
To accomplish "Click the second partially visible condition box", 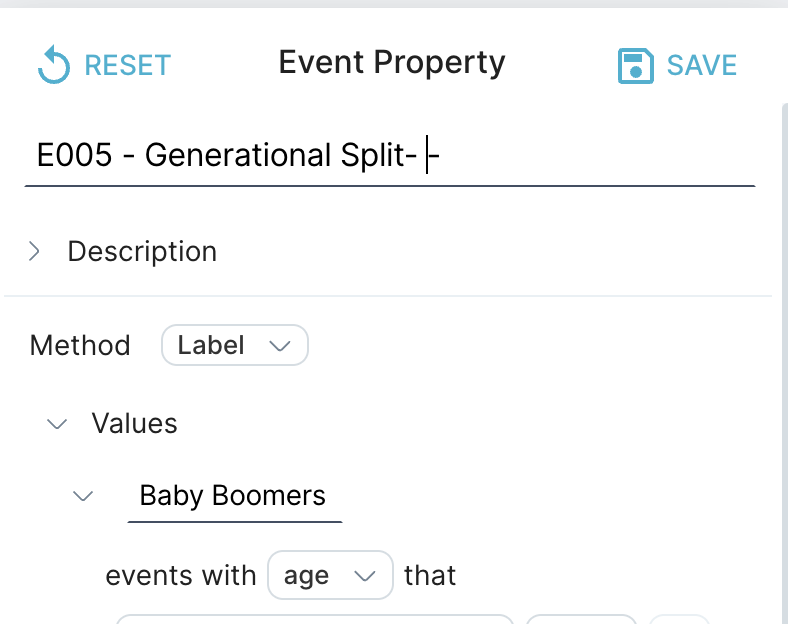I will click(x=581, y=619).
